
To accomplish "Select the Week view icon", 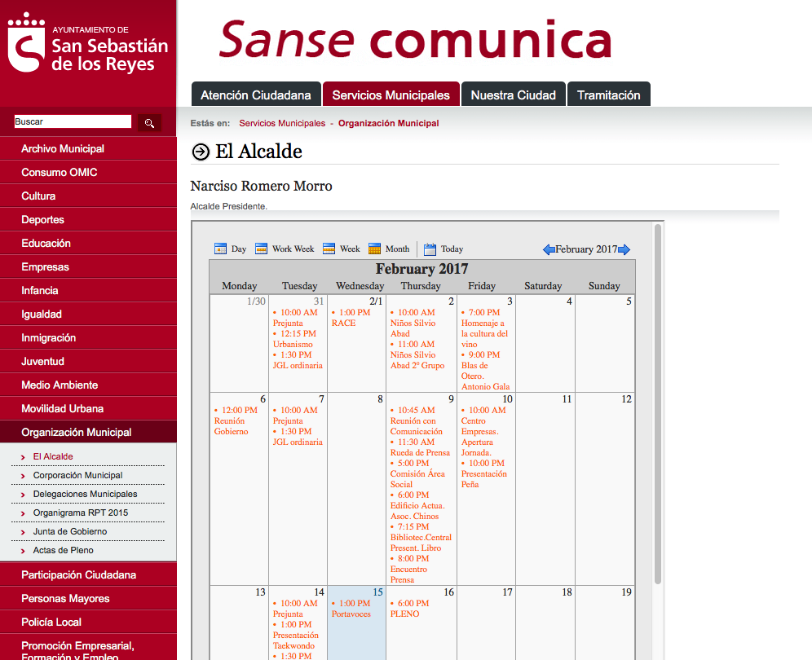I will (x=329, y=249).
